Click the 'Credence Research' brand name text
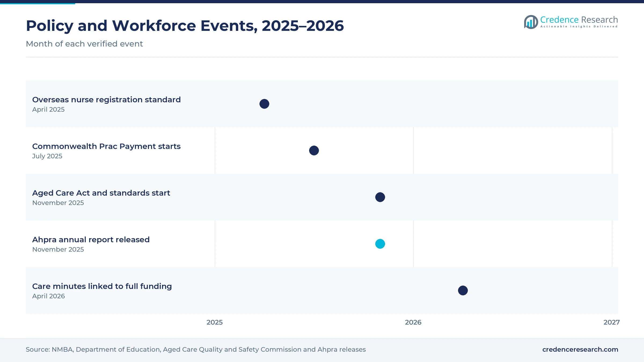The width and height of the screenshot is (644, 362). (x=579, y=20)
